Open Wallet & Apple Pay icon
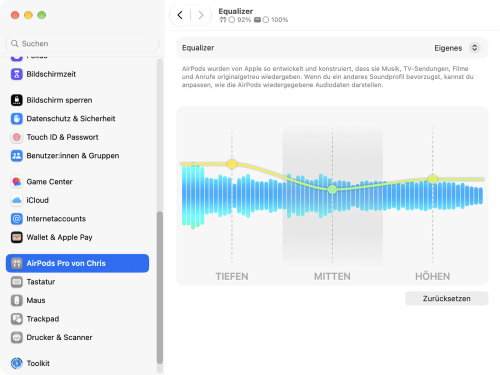The height and width of the screenshot is (375, 500). tap(17, 237)
